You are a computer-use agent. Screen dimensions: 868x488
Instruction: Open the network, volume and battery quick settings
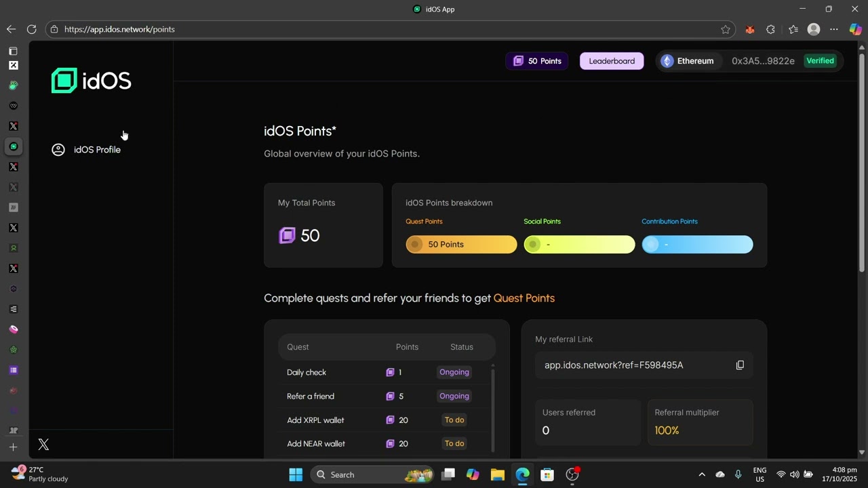pos(794,474)
